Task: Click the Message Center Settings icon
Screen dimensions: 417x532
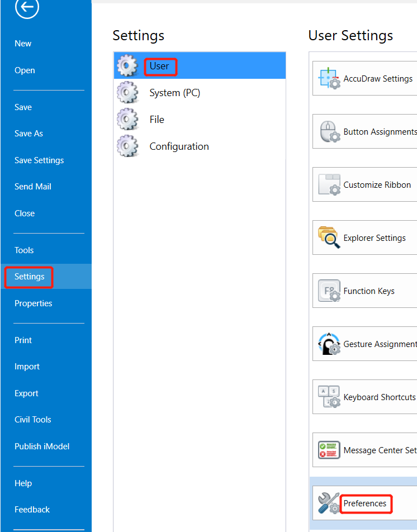Action: pos(329,450)
